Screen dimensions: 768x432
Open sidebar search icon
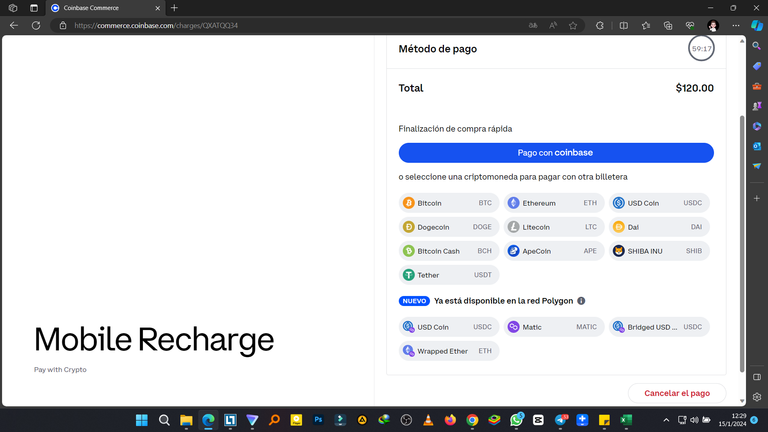point(757,46)
